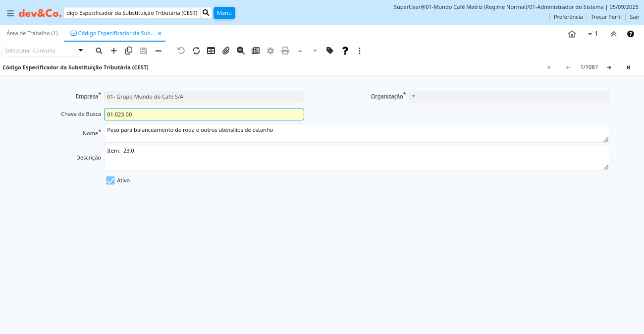Refresh the record with the circular arrows icon

click(196, 51)
